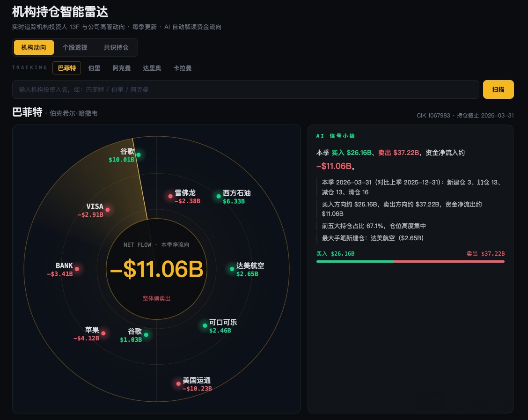The image size is (528, 420).
Task: Click the 扫描 scan button
Action: click(x=498, y=89)
